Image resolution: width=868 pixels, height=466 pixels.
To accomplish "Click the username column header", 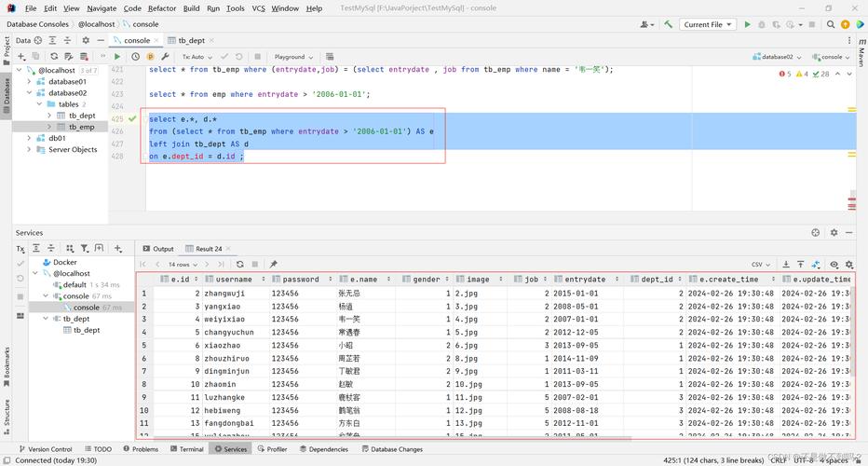I will pyautogui.click(x=233, y=279).
